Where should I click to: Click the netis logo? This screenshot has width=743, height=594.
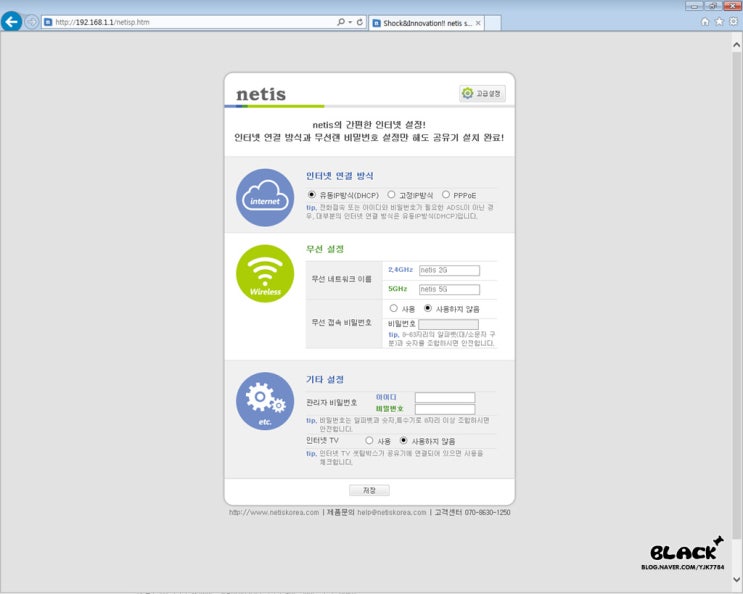[261, 94]
